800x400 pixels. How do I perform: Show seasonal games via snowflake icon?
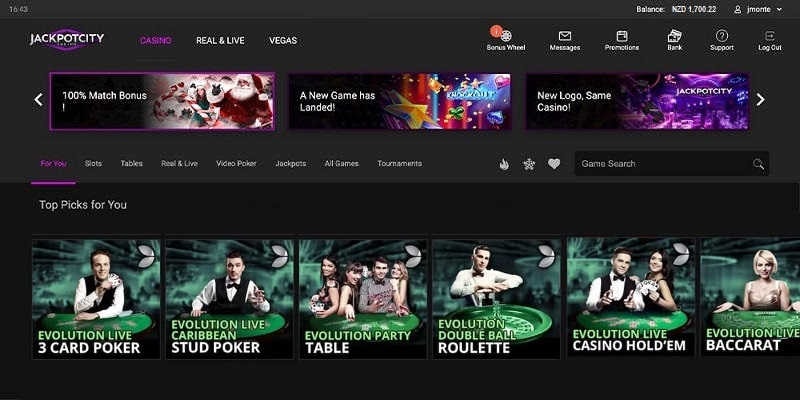(529, 164)
